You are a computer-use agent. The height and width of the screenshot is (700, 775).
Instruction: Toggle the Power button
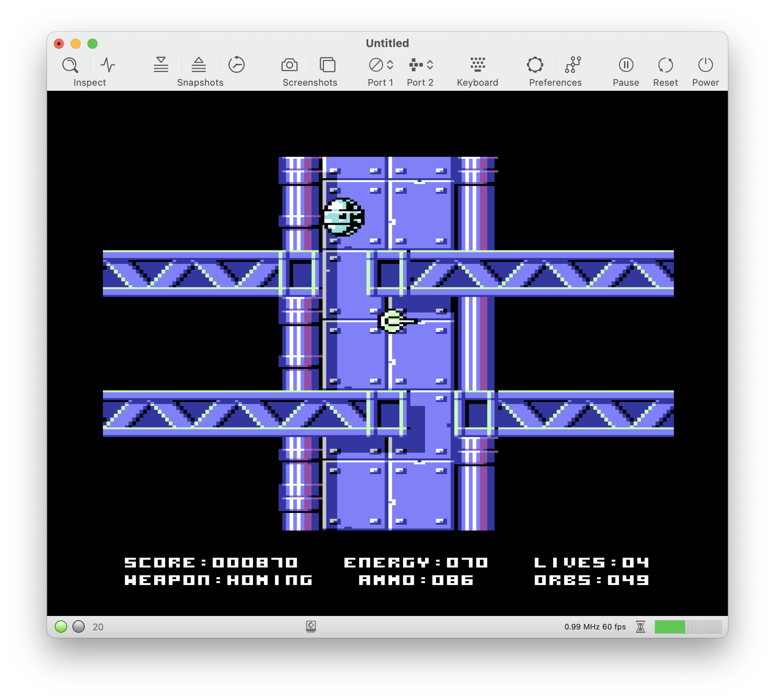point(706,65)
